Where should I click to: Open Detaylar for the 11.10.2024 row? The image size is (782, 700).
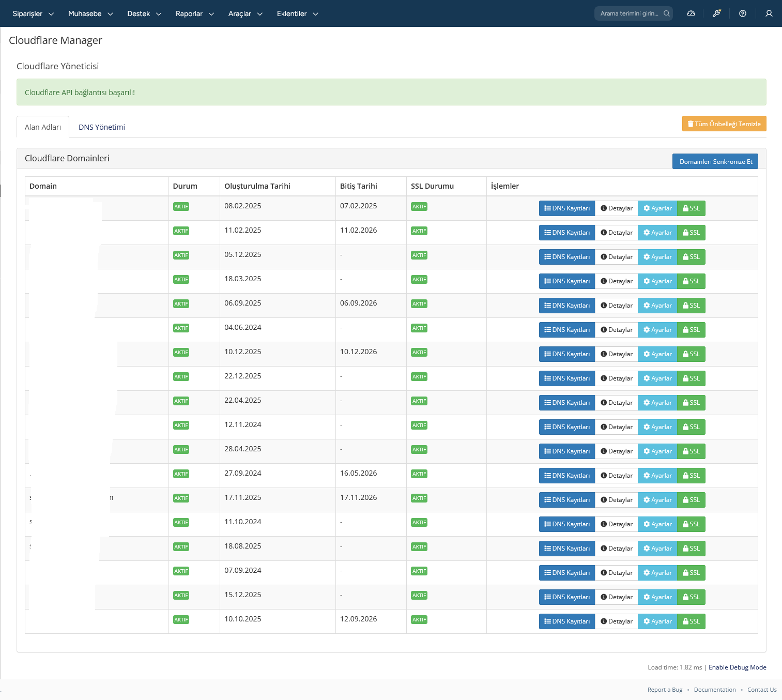click(x=617, y=524)
